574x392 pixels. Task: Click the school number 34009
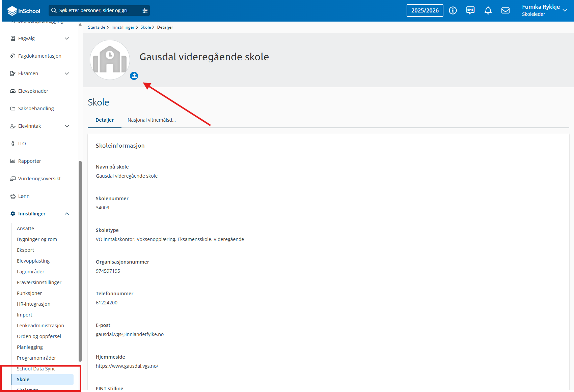103,208
